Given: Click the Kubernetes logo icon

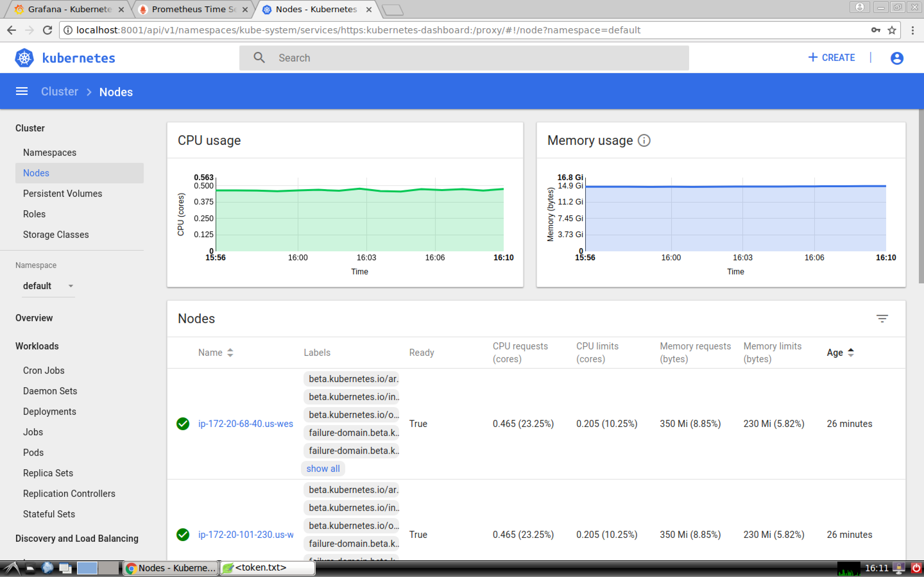Looking at the screenshot, I should pyautogui.click(x=24, y=58).
